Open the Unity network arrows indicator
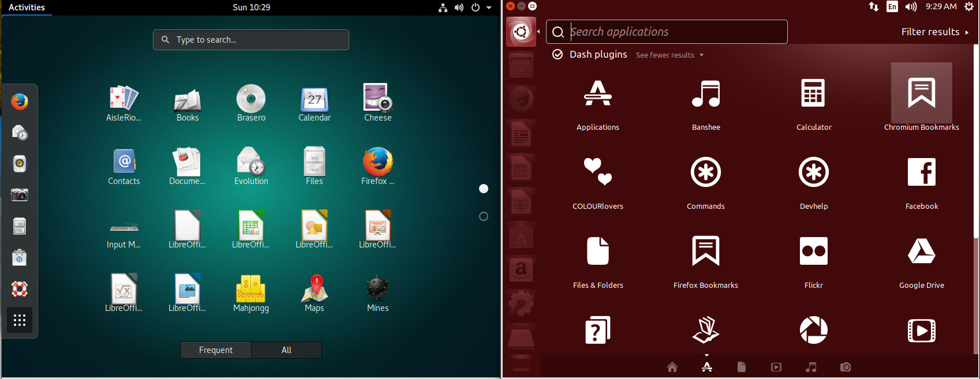The height and width of the screenshot is (379, 980). [x=874, y=7]
